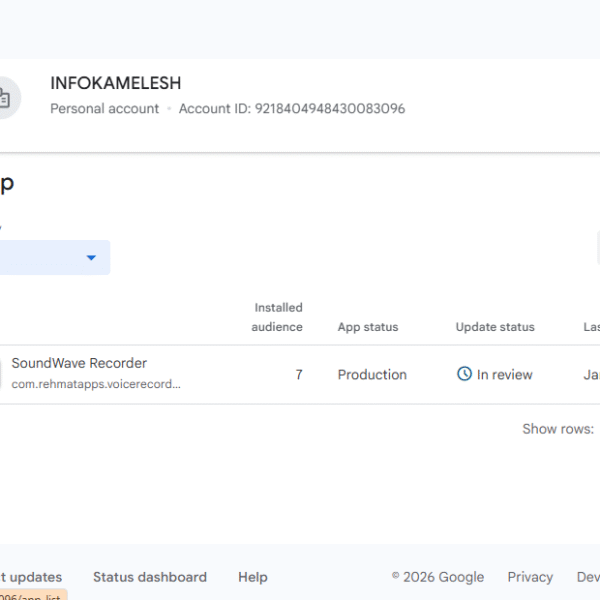
Task: Click the Account ID number
Action: [330, 108]
